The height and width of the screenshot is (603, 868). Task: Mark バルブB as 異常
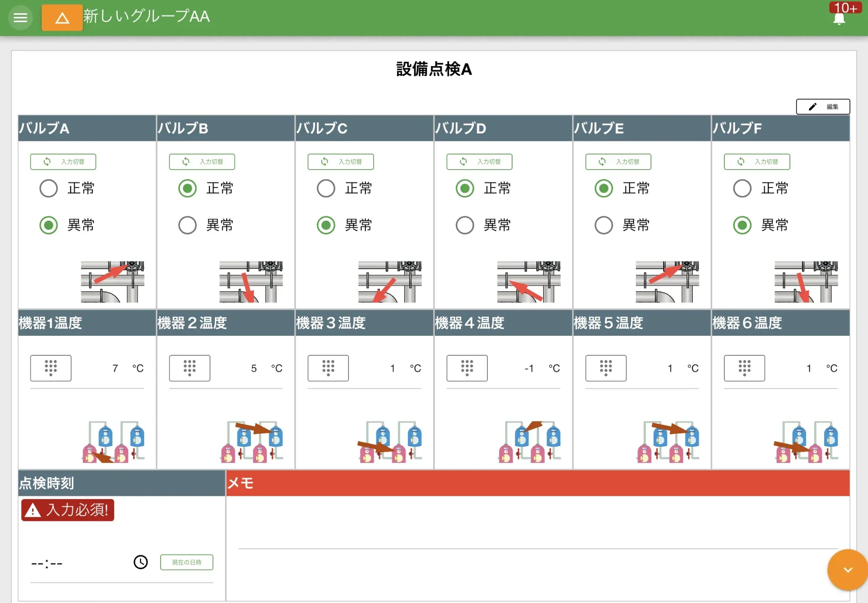coord(187,225)
